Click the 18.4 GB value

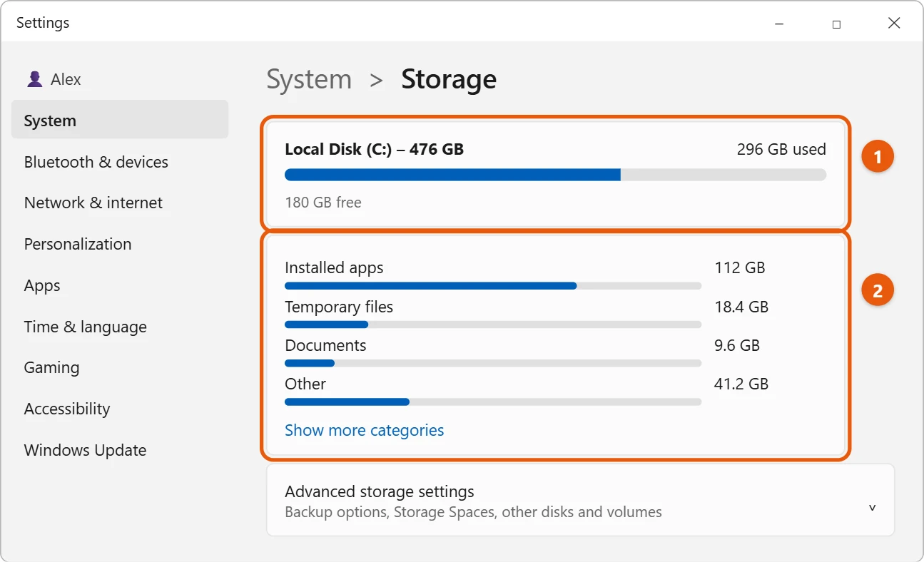coord(741,307)
